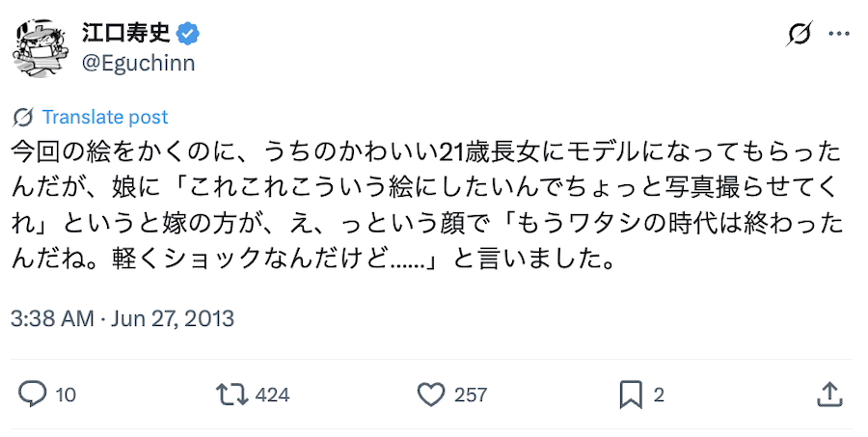
Task: Repost this tweet via retweet icon
Action: pyautogui.click(x=230, y=394)
